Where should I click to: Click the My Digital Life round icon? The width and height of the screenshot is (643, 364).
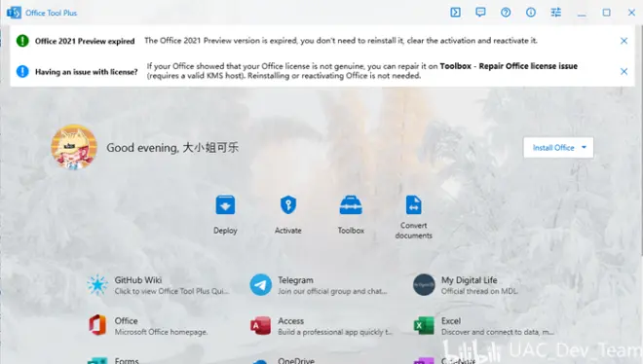(424, 285)
